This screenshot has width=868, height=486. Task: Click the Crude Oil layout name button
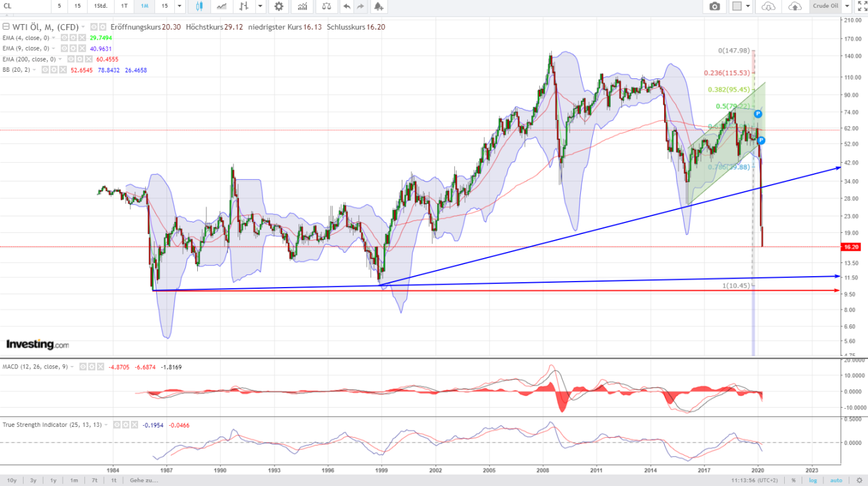pyautogui.click(x=826, y=6)
